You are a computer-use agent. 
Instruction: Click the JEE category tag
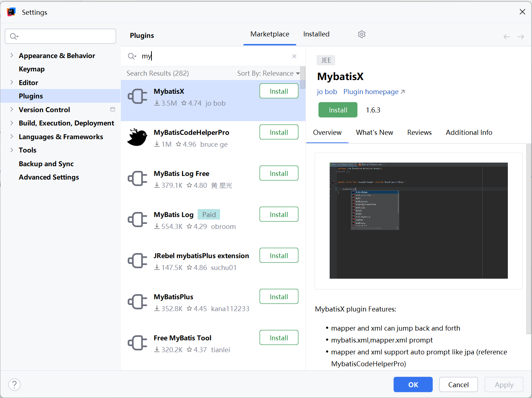point(326,60)
